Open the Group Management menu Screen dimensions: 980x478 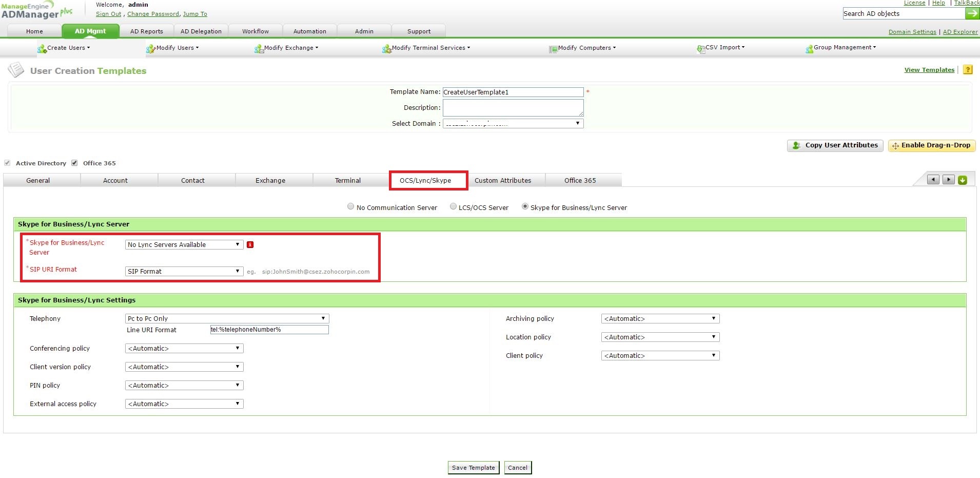(841, 48)
